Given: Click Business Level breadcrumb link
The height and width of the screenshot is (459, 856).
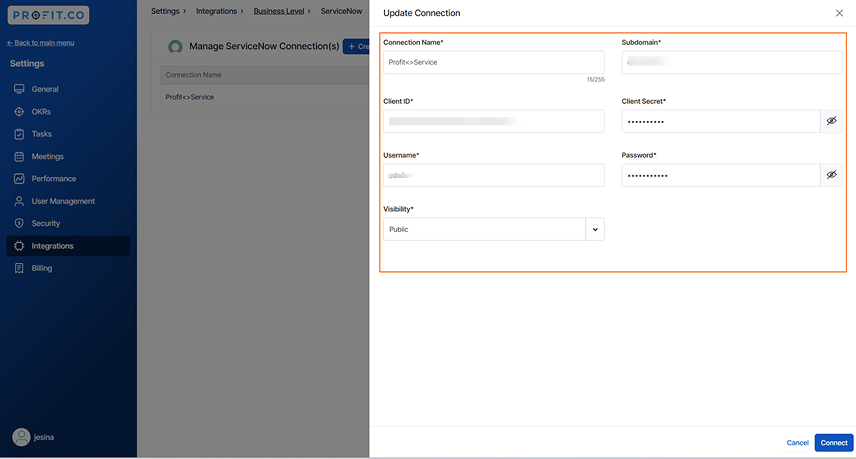Looking at the screenshot, I should point(278,11).
